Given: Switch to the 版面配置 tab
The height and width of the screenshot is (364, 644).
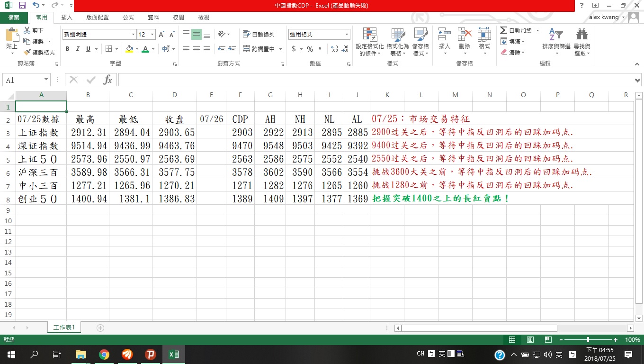Looking at the screenshot, I should pos(97,18).
